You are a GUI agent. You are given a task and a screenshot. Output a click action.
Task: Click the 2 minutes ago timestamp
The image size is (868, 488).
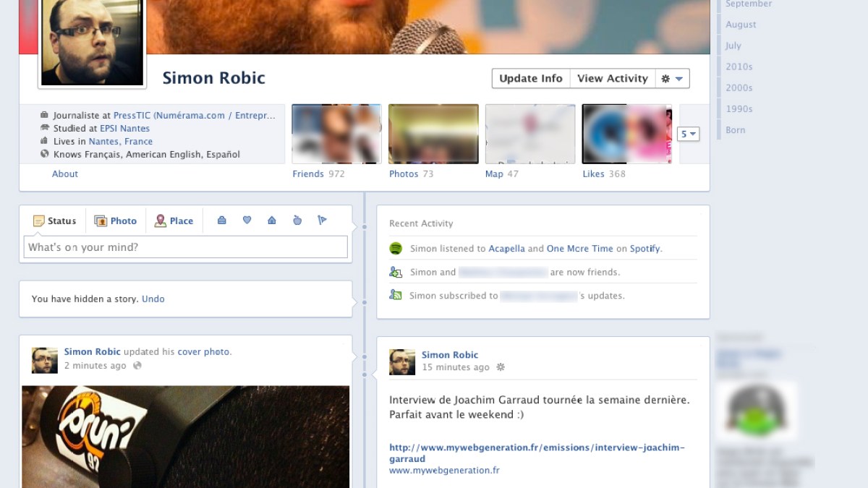[x=95, y=366]
